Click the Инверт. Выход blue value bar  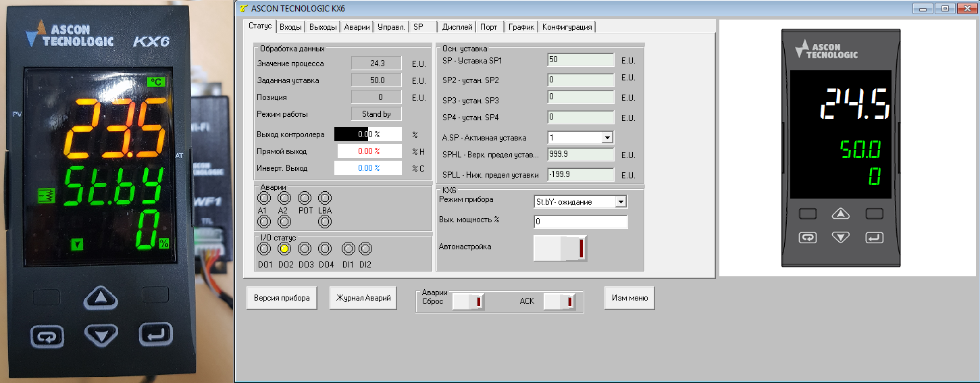368,168
